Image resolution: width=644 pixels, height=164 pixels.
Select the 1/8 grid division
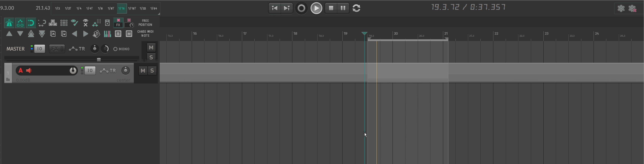100,8
